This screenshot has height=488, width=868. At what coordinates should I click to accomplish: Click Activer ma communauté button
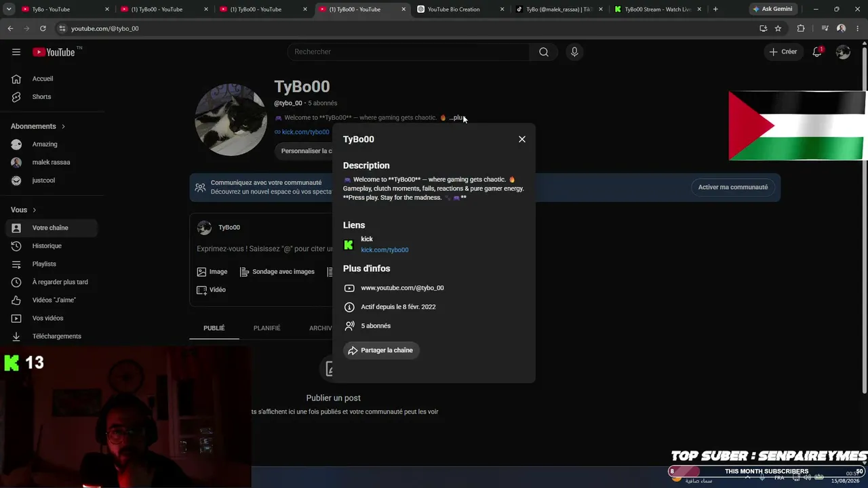[733, 187]
